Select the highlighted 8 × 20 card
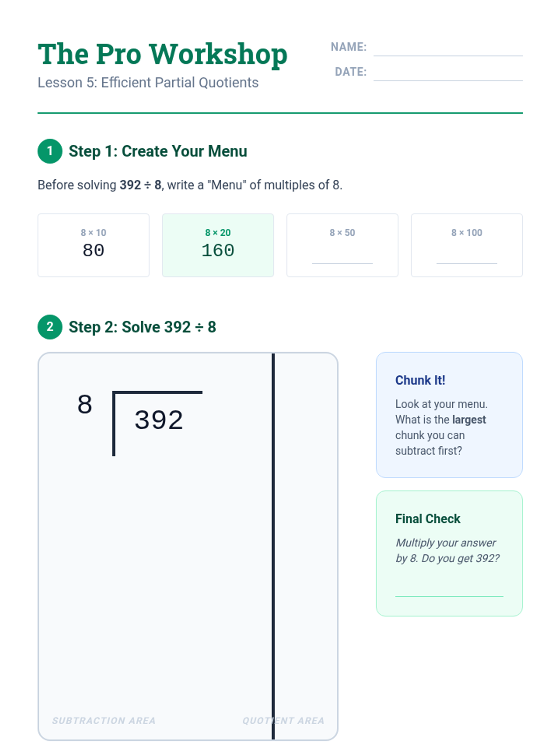The height and width of the screenshot is (747, 560). (x=218, y=246)
